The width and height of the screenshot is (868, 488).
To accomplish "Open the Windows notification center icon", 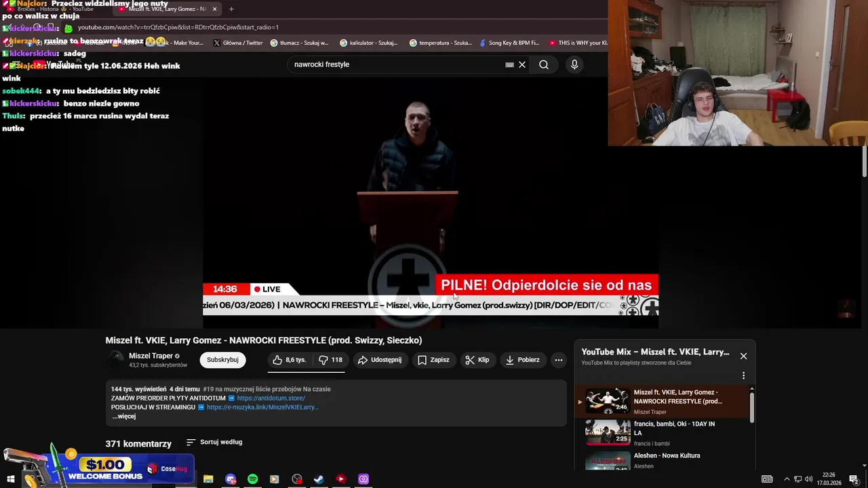I will [x=854, y=479].
